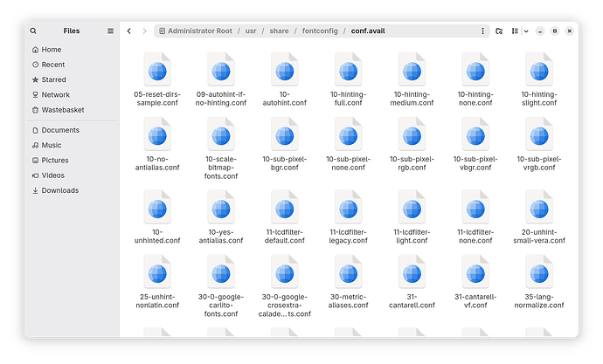The image size is (603, 364).
Task: Select 10-scale-bitmap-fonts.conf file icon
Action: pos(221,134)
